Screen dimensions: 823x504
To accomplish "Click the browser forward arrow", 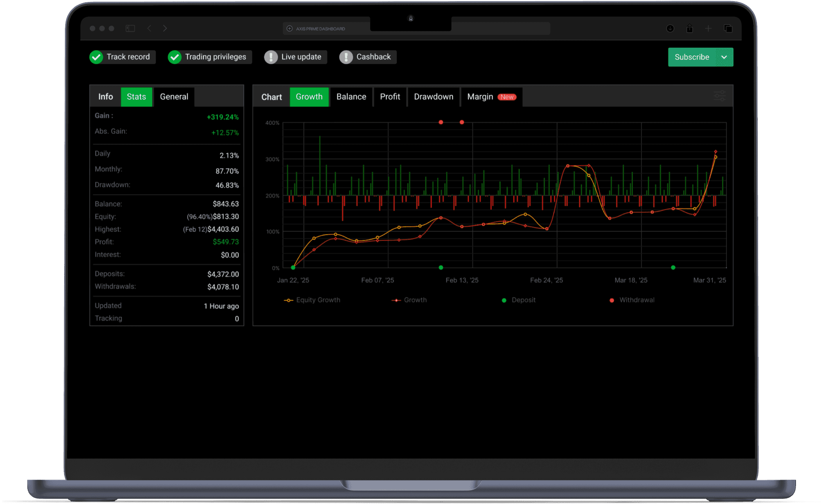I will point(165,29).
